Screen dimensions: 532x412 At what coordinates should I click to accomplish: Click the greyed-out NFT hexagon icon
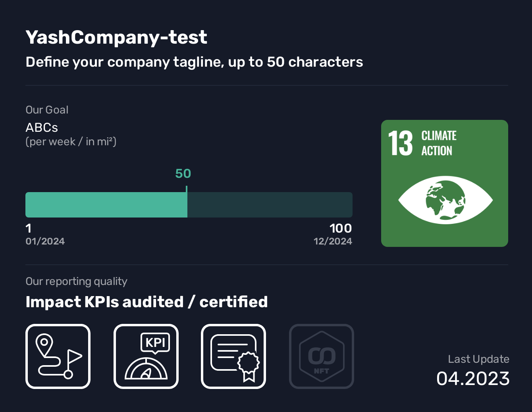click(x=322, y=356)
